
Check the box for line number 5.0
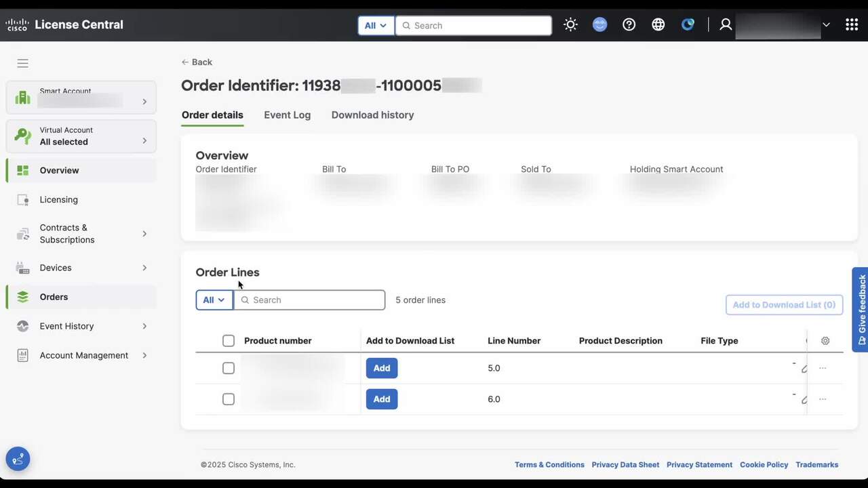coord(229,368)
